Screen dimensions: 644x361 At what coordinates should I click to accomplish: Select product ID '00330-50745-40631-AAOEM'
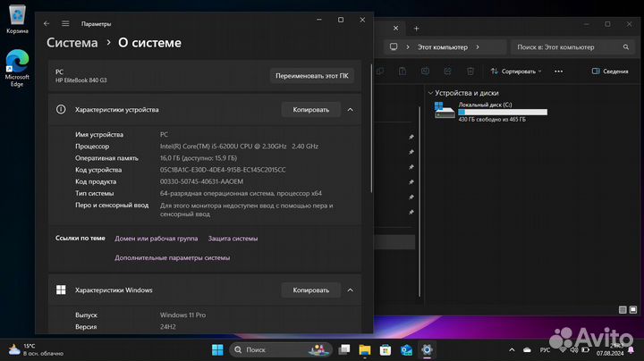(201, 181)
